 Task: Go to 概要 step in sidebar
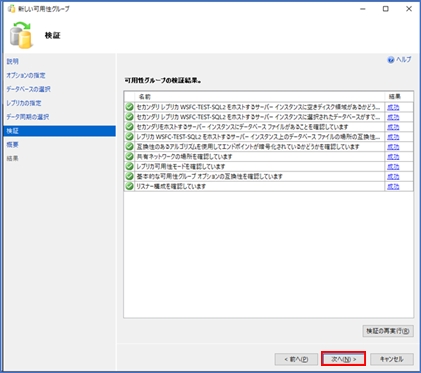click(x=12, y=145)
